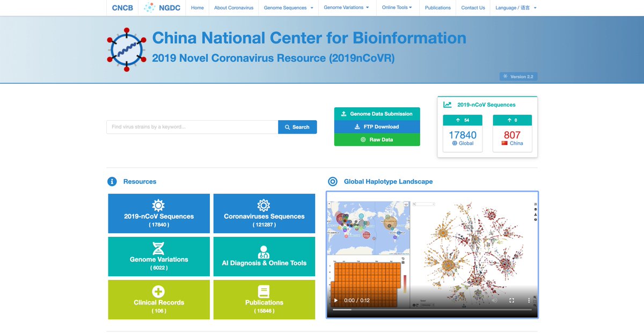Click the 17840 Global sequence count

463,135
